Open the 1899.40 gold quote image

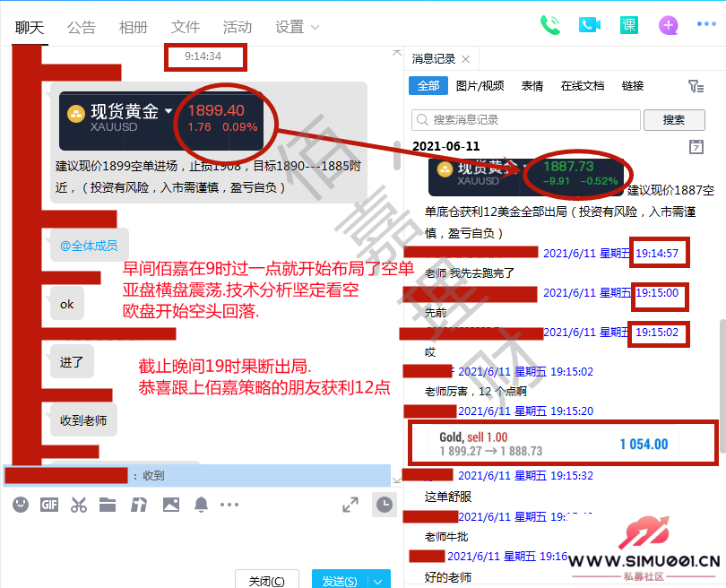coord(161,120)
